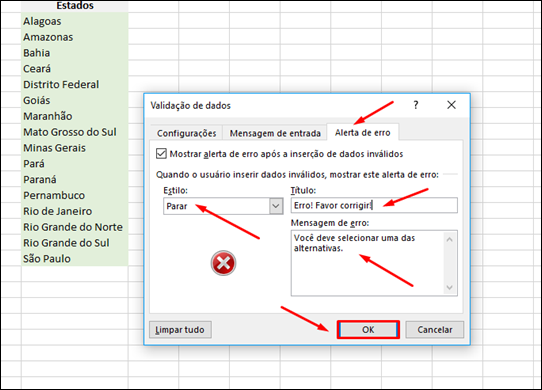
Task: Select the Amazonas cell
Action: (x=75, y=37)
